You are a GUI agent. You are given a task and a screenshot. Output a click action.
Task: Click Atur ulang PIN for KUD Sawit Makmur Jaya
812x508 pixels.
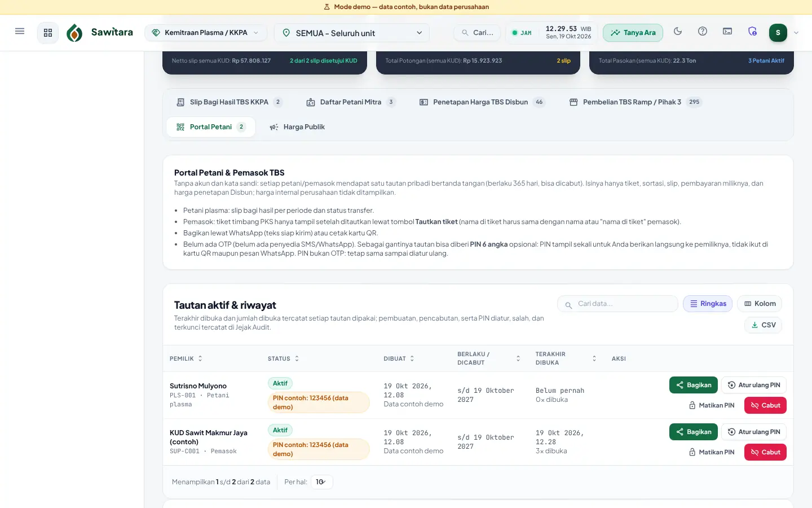pyautogui.click(x=754, y=432)
